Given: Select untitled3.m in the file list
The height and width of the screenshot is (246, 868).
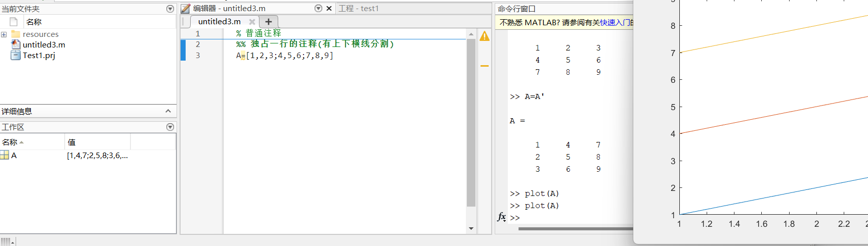Looking at the screenshot, I should [44, 44].
